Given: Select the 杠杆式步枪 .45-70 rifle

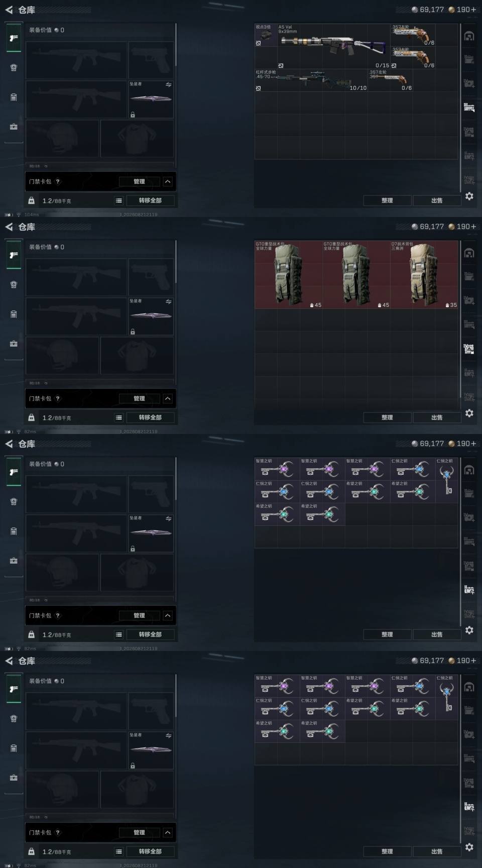Looking at the screenshot, I should coord(311,80).
